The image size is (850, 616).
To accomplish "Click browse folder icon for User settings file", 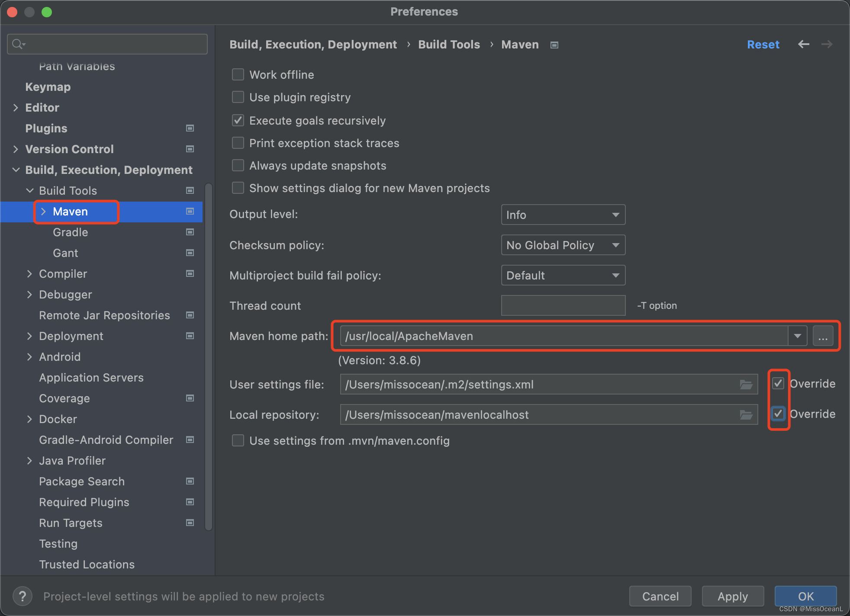I will [x=746, y=384].
